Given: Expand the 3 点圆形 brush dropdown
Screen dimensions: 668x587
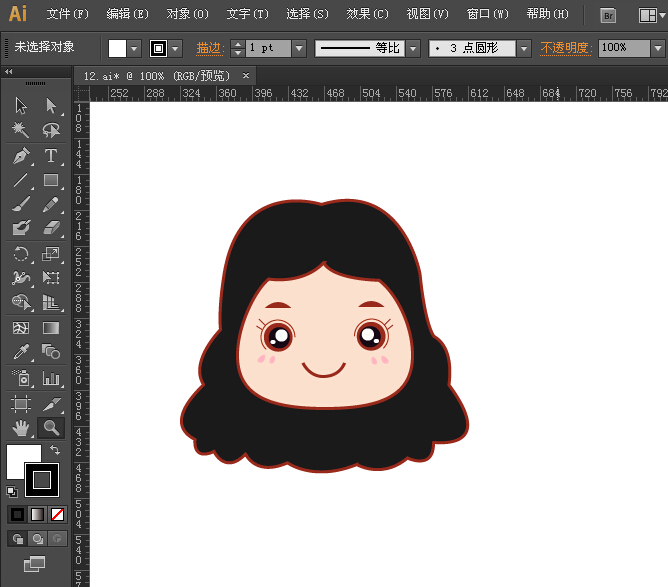Looking at the screenshot, I should (x=524, y=48).
